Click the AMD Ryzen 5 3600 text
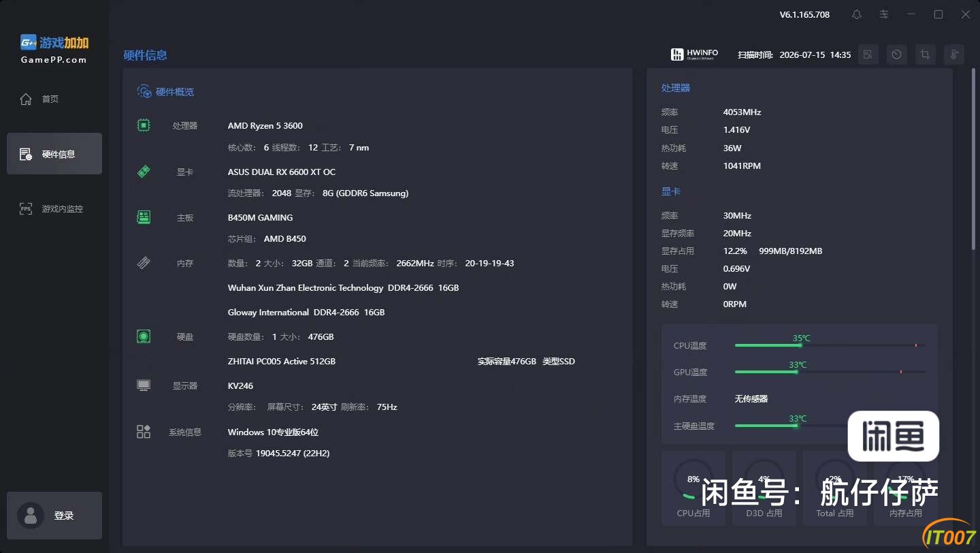This screenshot has width=980, height=553. click(265, 125)
